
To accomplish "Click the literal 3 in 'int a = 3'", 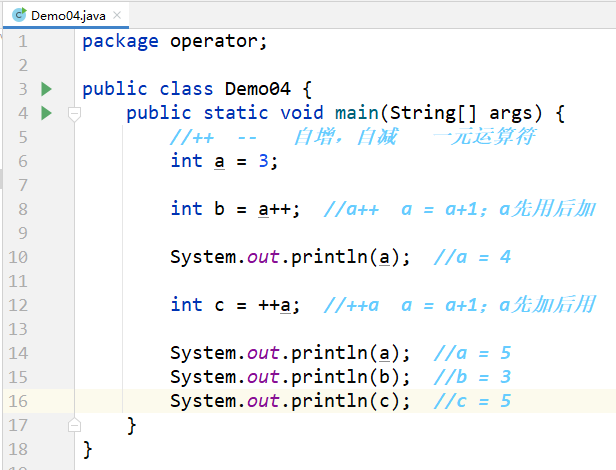I will point(264,161).
